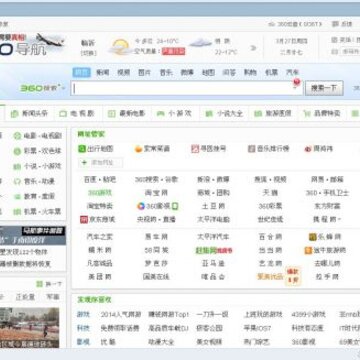This screenshot has width=360, height=360.
Task: Click the shopping cart icon beside 品牌特卖
Action: pyautogui.click(x=307, y=114)
